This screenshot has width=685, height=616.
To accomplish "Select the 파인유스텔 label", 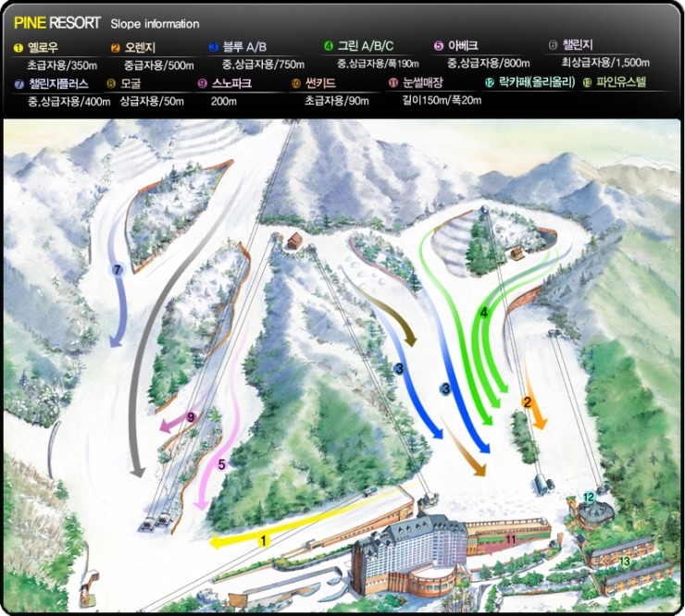I will point(621,81).
